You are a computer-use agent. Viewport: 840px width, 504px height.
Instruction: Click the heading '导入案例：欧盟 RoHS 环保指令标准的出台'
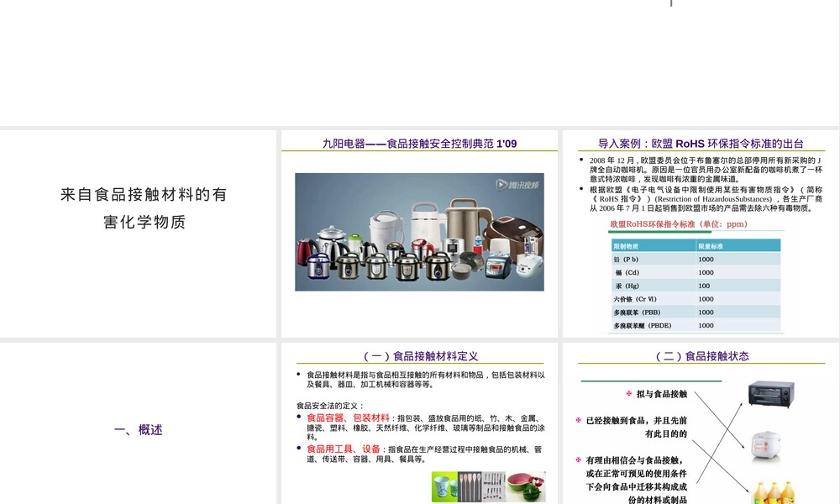(701, 144)
